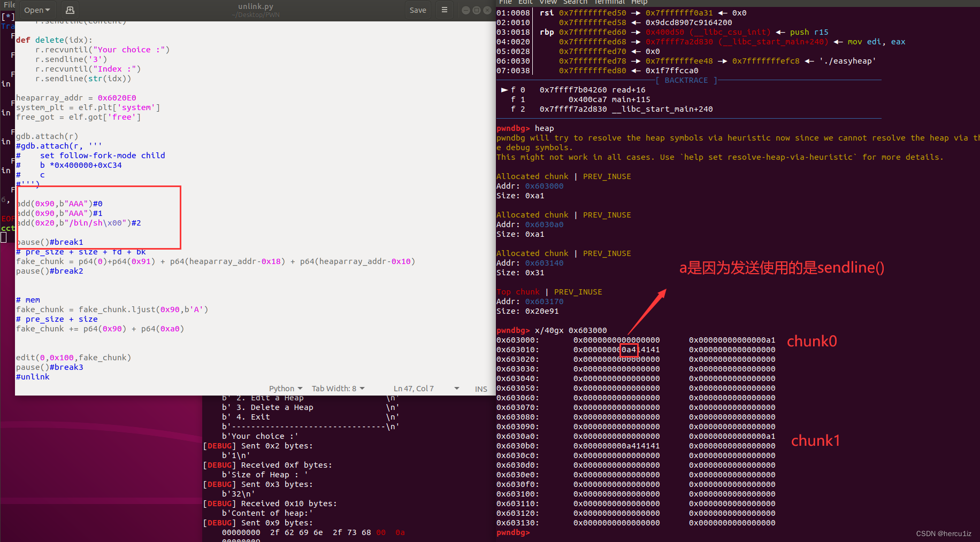Click the 'free_got = elf.got' line
The image size is (980, 542).
79,117
